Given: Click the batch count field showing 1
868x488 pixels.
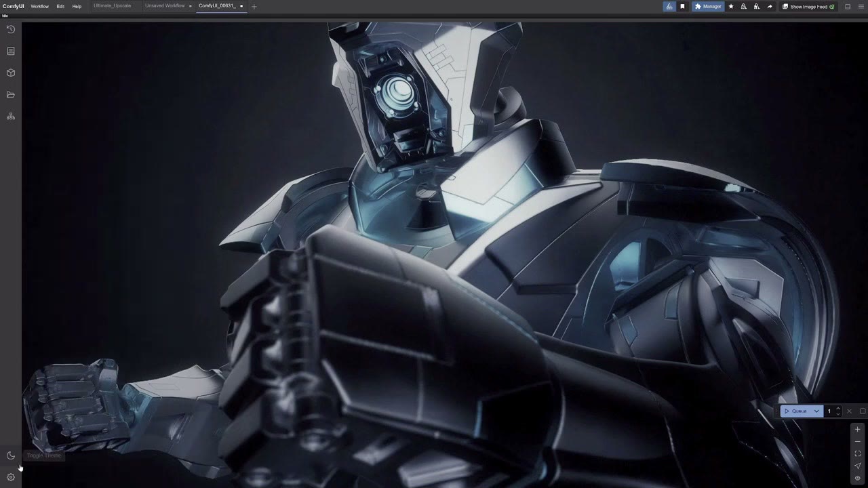Looking at the screenshot, I should pos(829,411).
